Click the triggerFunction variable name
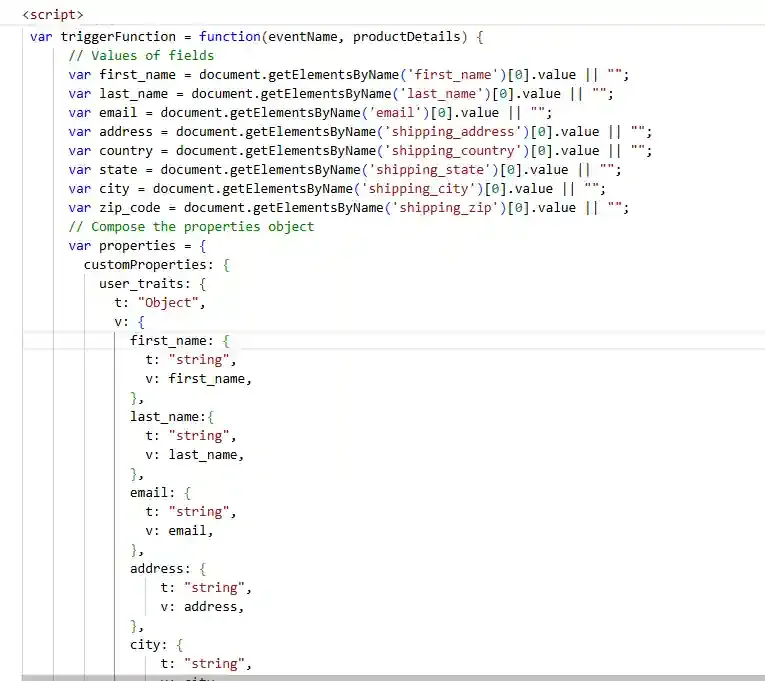Image resolution: width=765 pixels, height=681 pixels. point(118,37)
